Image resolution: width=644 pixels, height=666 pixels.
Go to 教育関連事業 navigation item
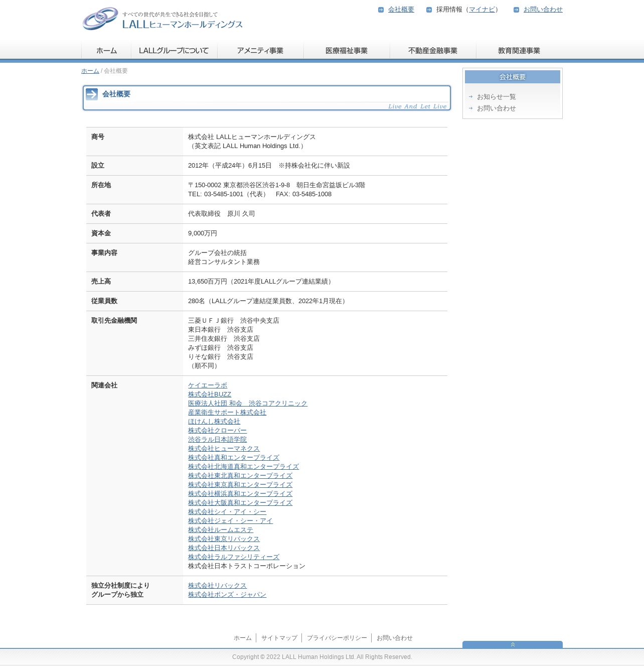coord(519,51)
